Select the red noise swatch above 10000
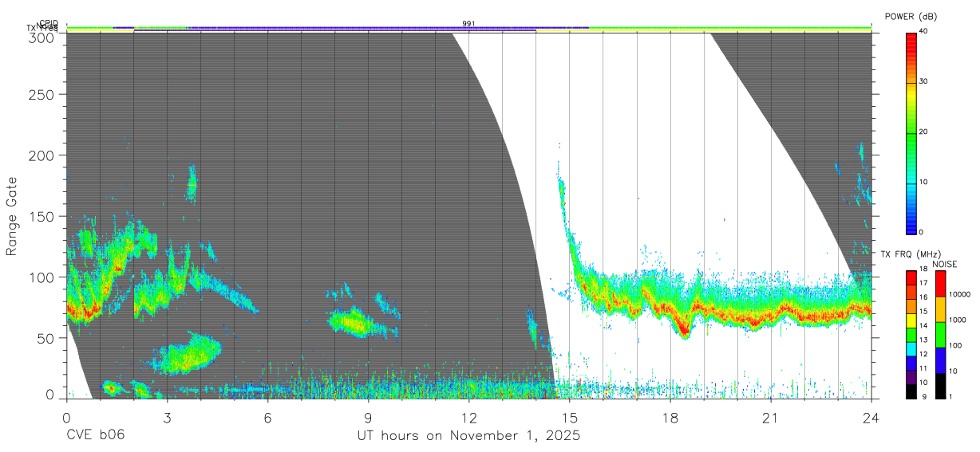Screen dimensions: 980x452 pos(940,284)
